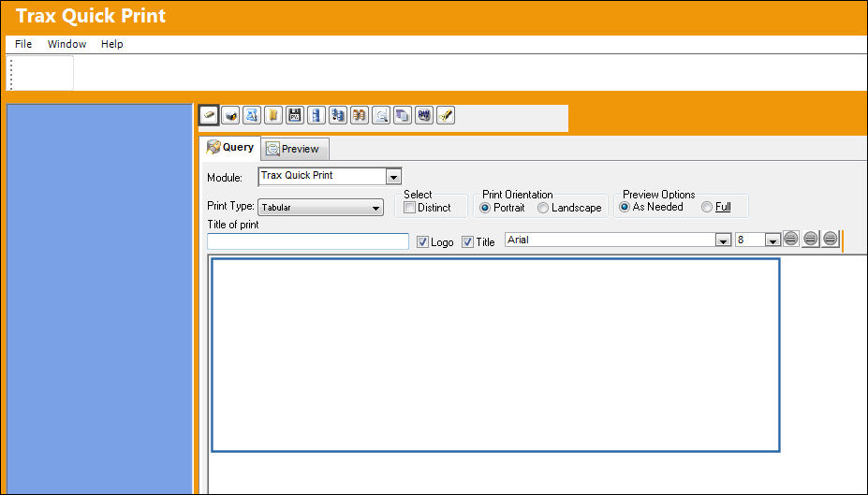Viewport: 868px width, 495px height.
Task: Click the floppy disk PW save icon
Action: (295, 116)
